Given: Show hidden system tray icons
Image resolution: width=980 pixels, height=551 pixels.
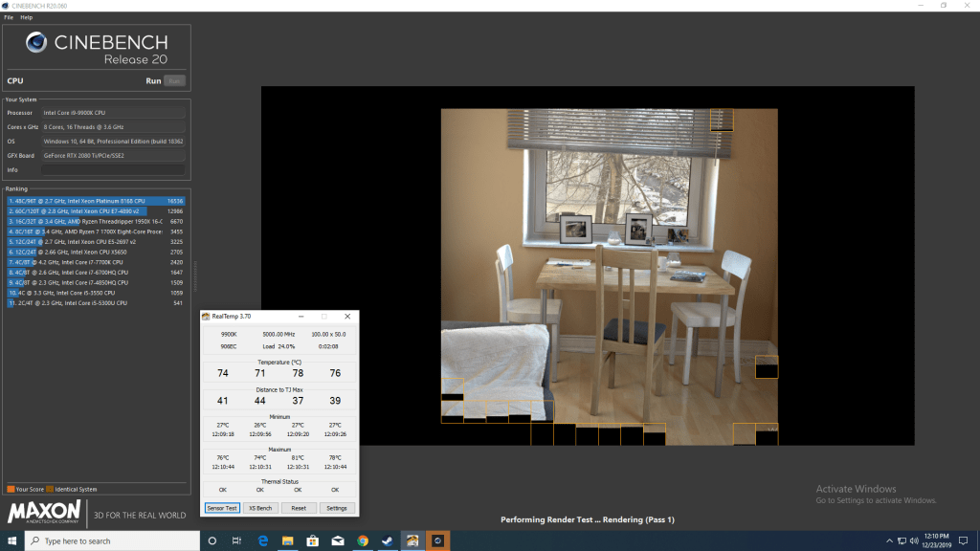Looking at the screenshot, I should [889, 541].
